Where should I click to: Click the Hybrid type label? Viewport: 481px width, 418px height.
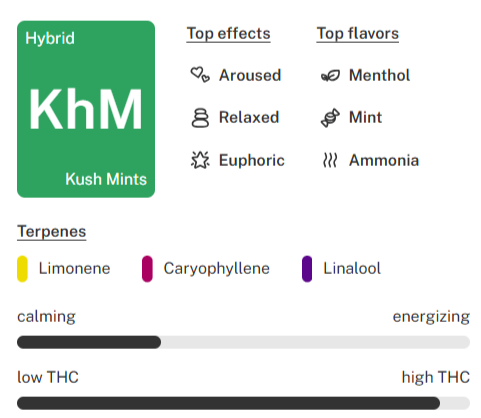coord(50,39)
